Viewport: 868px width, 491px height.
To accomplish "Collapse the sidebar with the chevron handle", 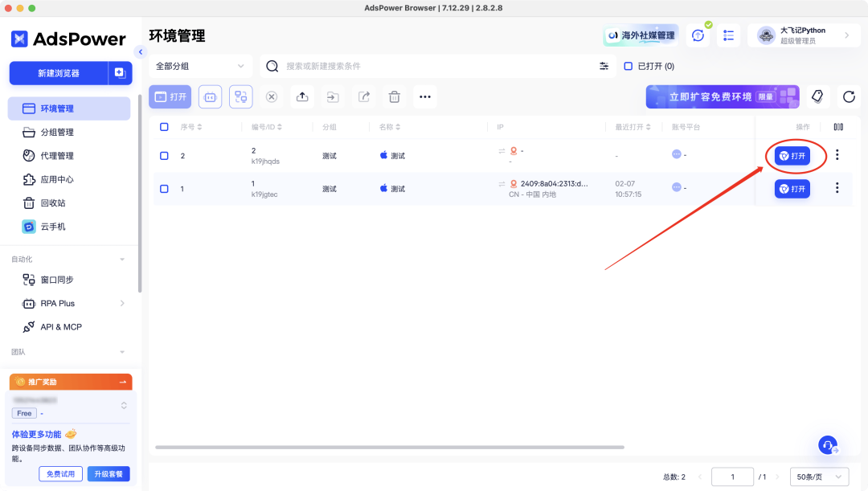I will (141, 52).
